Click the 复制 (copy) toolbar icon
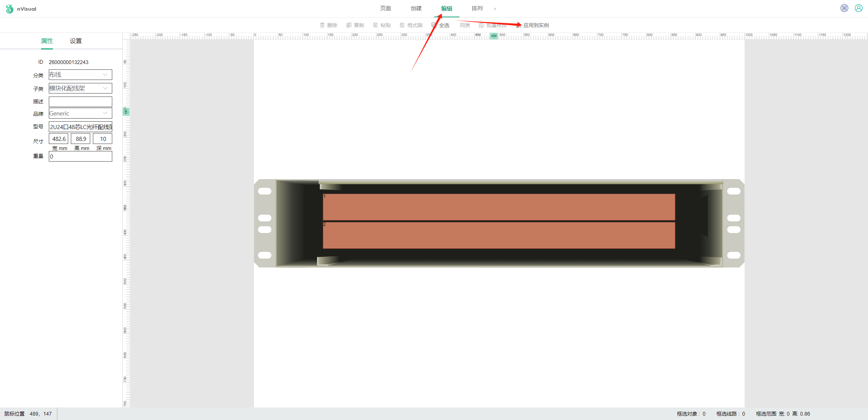Viewport: 868px width, 420px height. tap(349, 25)
